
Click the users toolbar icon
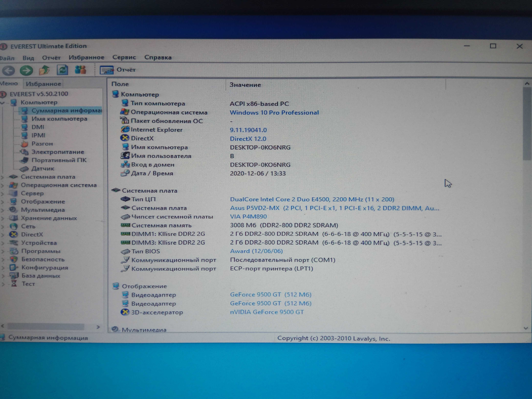[x=80, y=70]
